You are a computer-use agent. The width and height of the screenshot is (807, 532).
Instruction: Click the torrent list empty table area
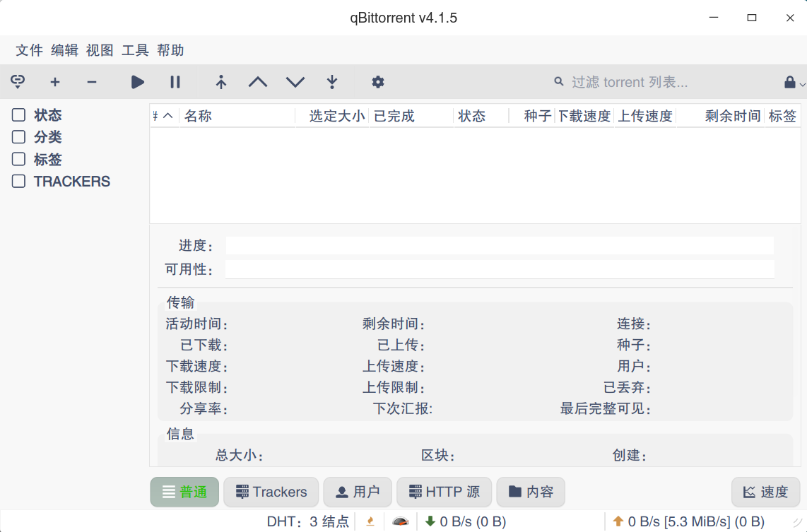coord(475,175)
